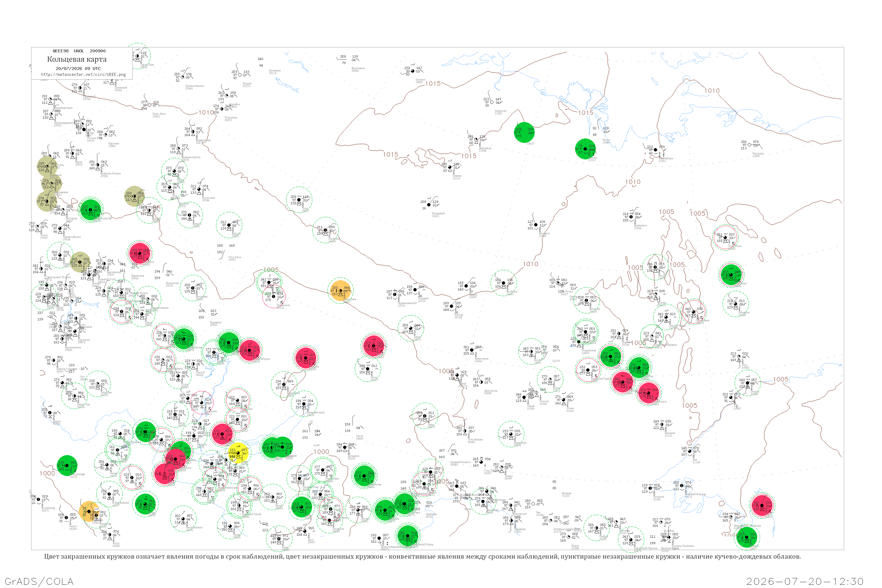Click the 'Волочанка' station label
This screenshot has height=588, width=882.
358,68
